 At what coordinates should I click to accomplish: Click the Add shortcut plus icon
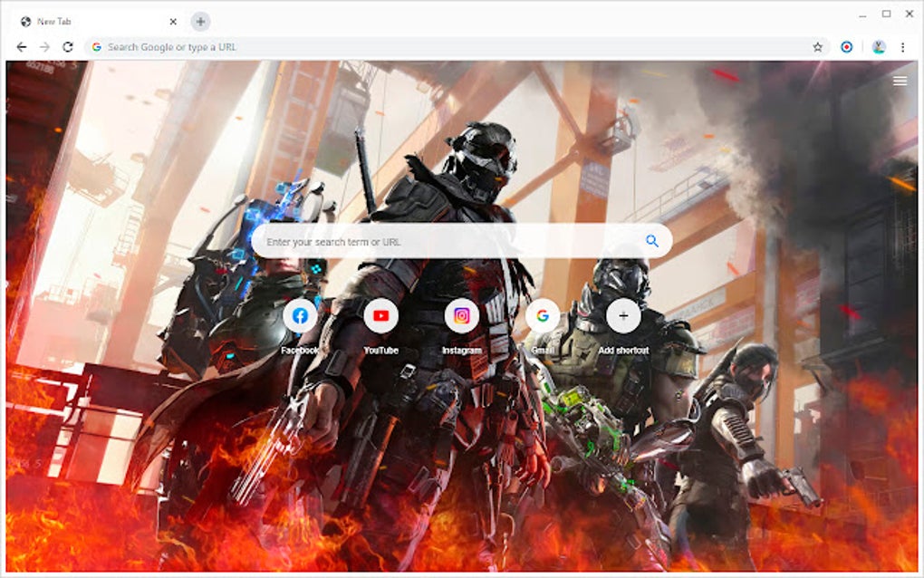click(x=622, y=315)
